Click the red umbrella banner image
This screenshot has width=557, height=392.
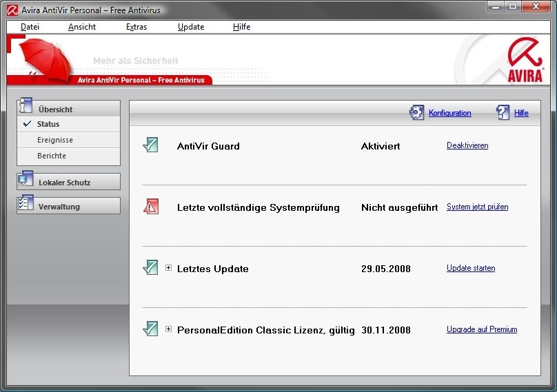[x=45, y=60]
